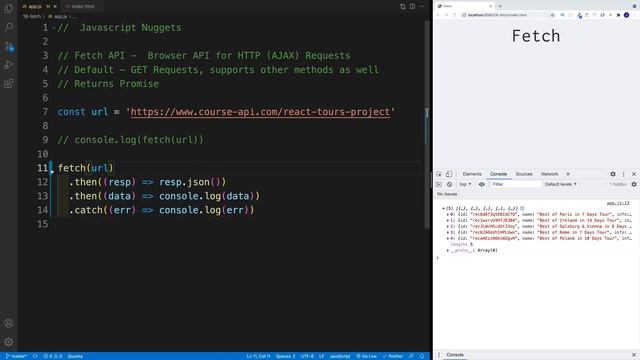Click the array copy icon in the console output
Screen dimensions: 640x360
click(522, 208)
